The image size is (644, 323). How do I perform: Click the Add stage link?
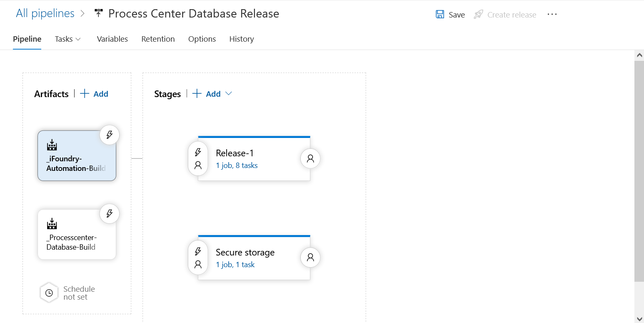tap(213, 94)
